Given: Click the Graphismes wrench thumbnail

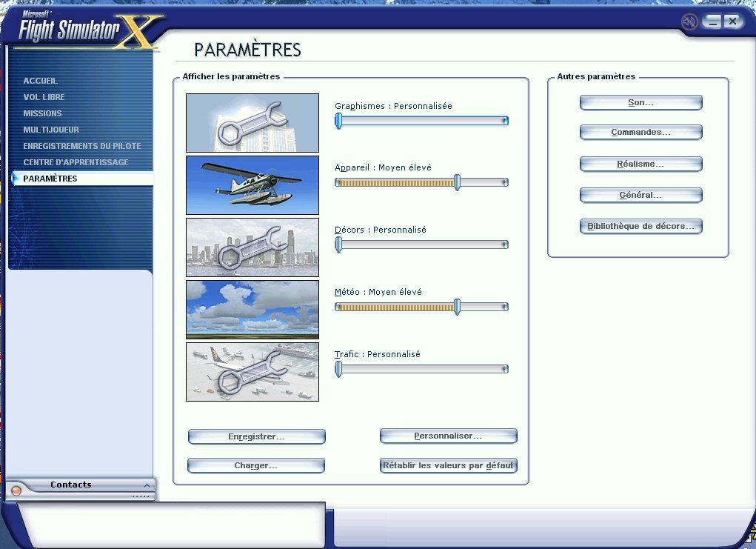Looking at the screenshot, I should 252,123.
